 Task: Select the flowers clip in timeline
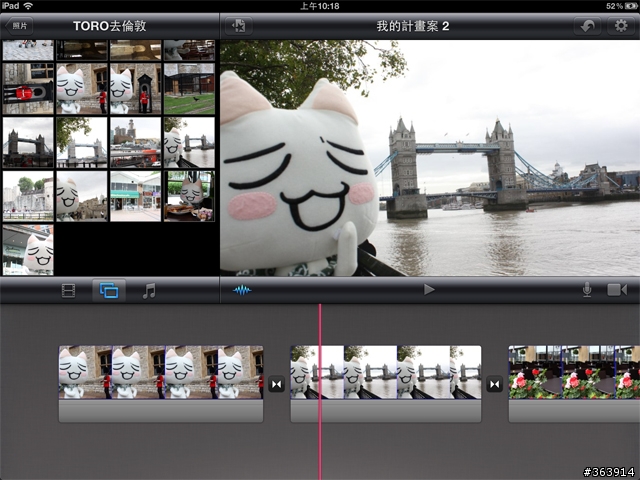(x=574, y=384)
